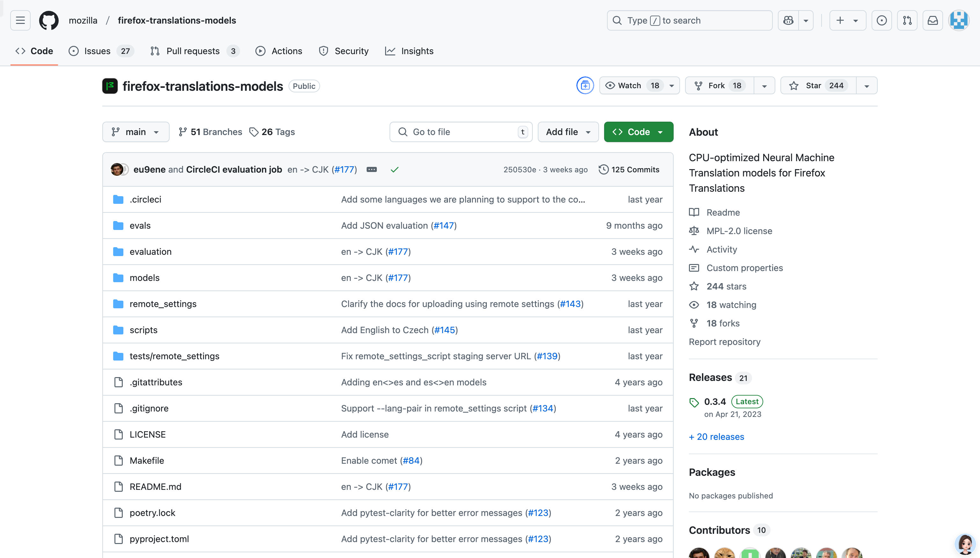Open the + 20 releases link
Viewport: 980px width, 558px height.
[x=716, y=437]
